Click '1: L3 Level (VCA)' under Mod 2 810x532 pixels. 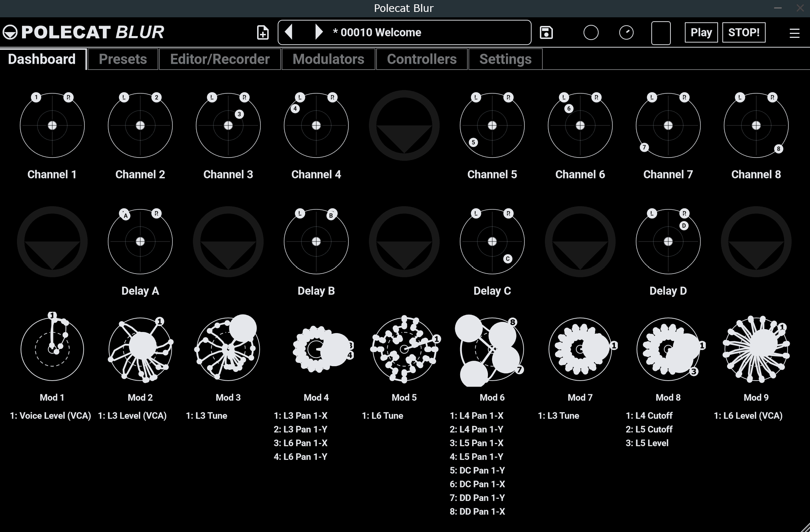132,416
